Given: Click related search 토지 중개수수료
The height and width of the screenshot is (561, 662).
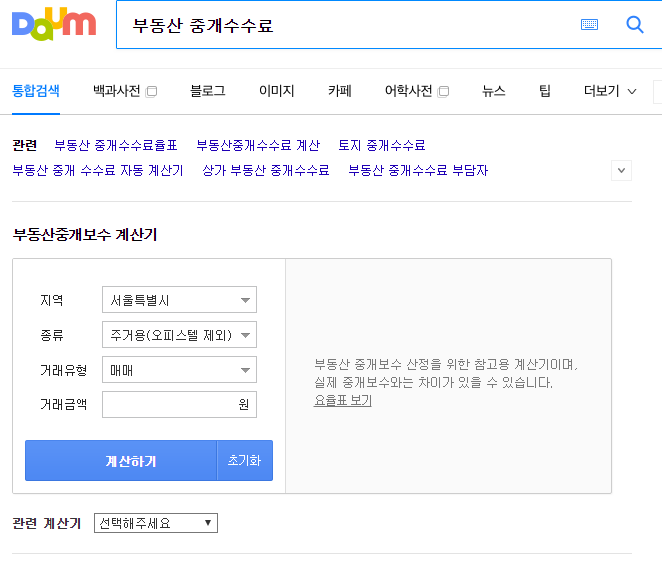Looking at the screenshot, I should 382,145.
